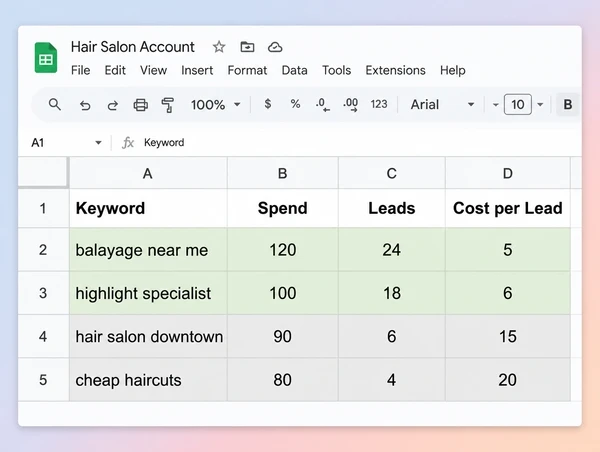This screenshot has height=452, width=600.
Task: Open the Edit menu
Action: click(115, 70)
